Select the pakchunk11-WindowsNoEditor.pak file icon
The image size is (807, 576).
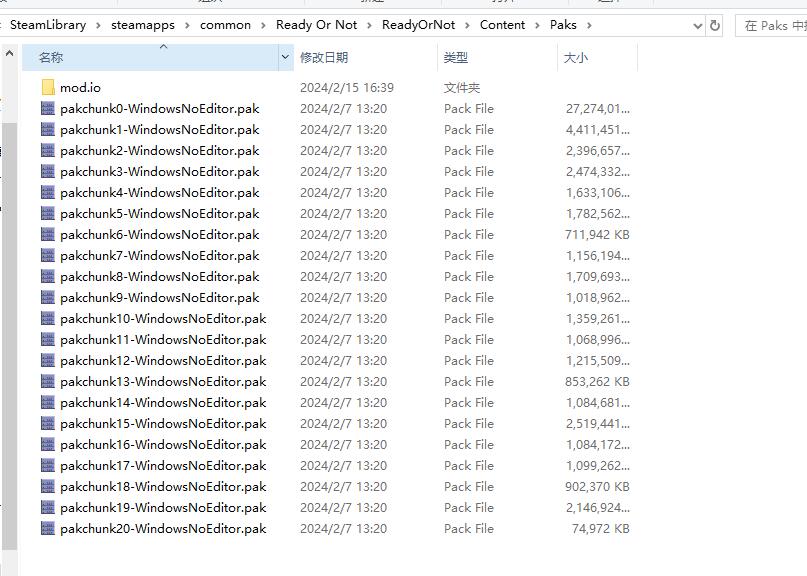(48, 340)
